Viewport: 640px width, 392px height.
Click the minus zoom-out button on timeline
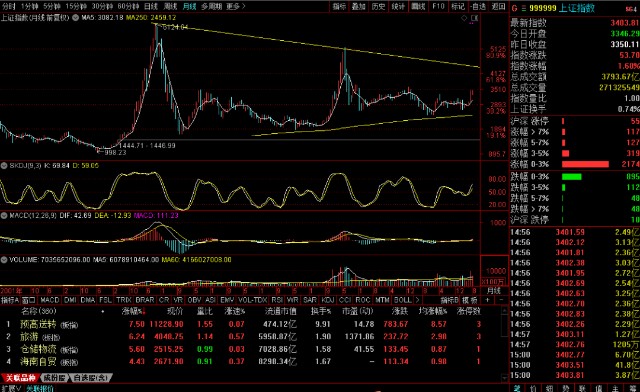tap(502, 300)
